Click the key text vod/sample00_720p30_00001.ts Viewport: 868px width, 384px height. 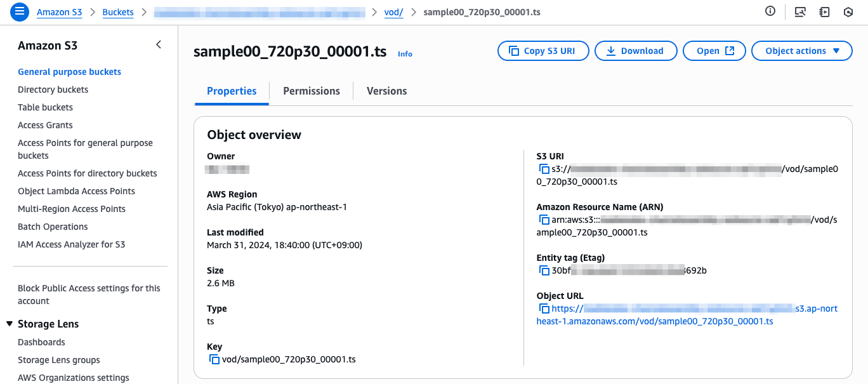[x=289, y=359]
